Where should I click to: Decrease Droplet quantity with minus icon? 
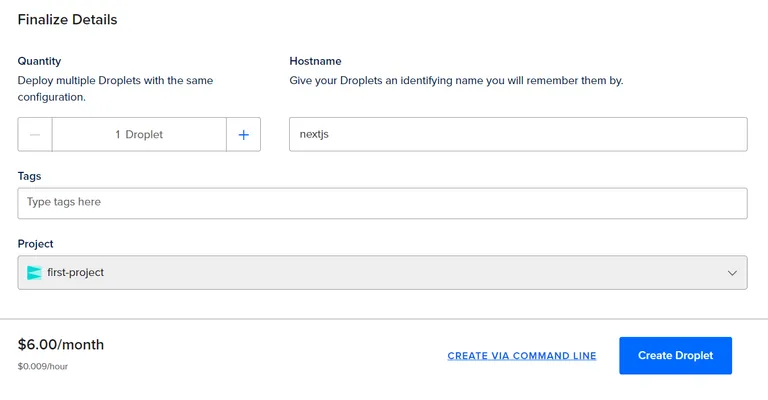35,134
